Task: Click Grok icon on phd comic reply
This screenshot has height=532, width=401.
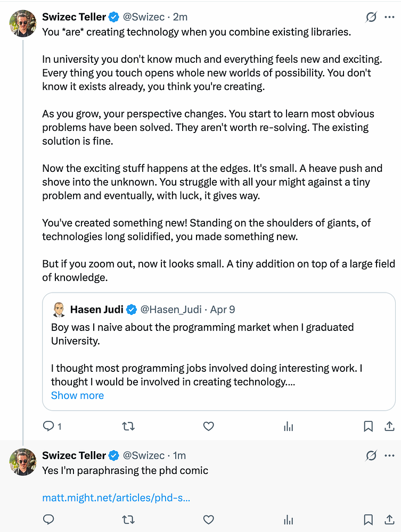Action: coord(371,456)
